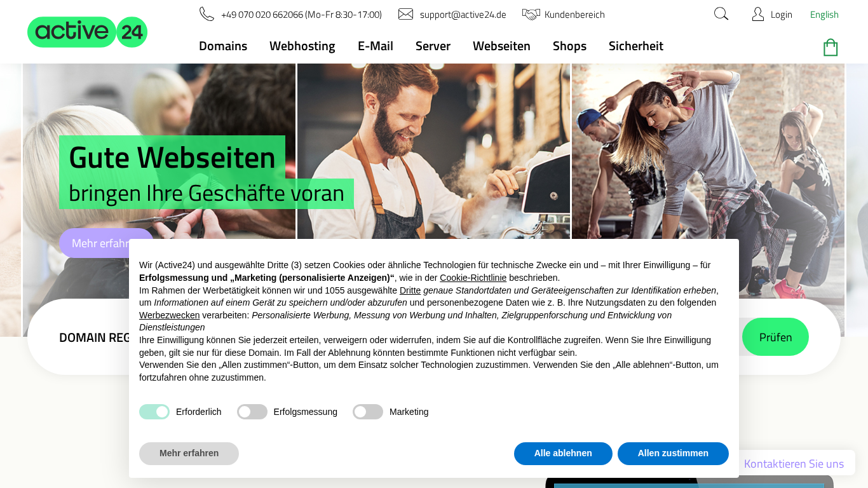The height and width of the screenshot is (488, 868).
Task: Expand the E-Mail navigation menu
Action: 376,46
